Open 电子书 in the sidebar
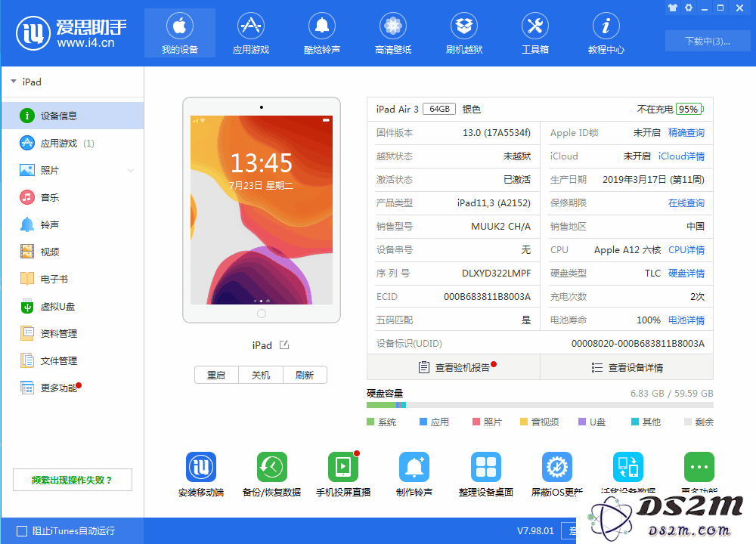The width and height of the screenshot is (756, 544). pyautogui.click(x=73, y=279)
